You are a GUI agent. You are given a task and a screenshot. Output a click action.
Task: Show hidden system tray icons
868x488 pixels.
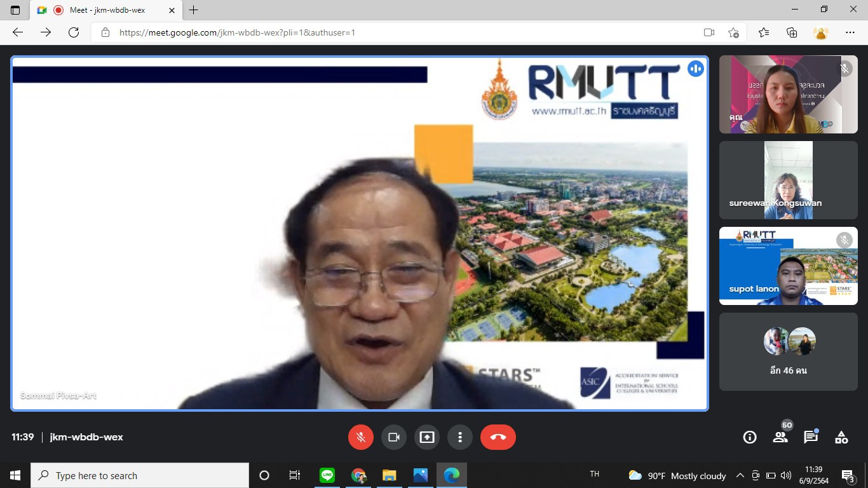pyautogui.click(x=740, y=475)
